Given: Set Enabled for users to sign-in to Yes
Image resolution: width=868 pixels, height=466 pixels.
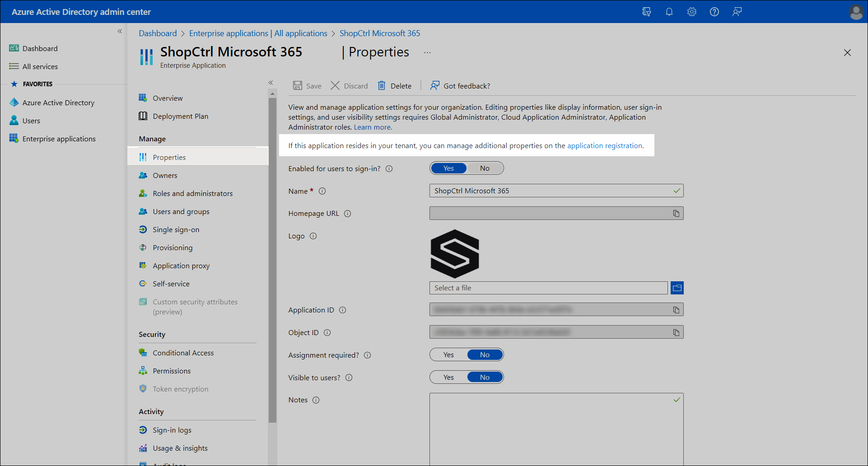Looking at the screenshot, I should pyautogui.click(x=448, y=168).
